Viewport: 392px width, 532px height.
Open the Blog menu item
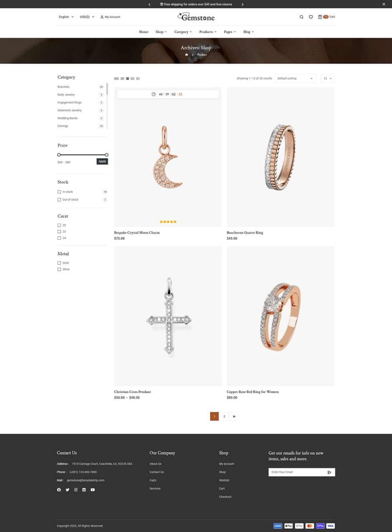coord(249,32)
